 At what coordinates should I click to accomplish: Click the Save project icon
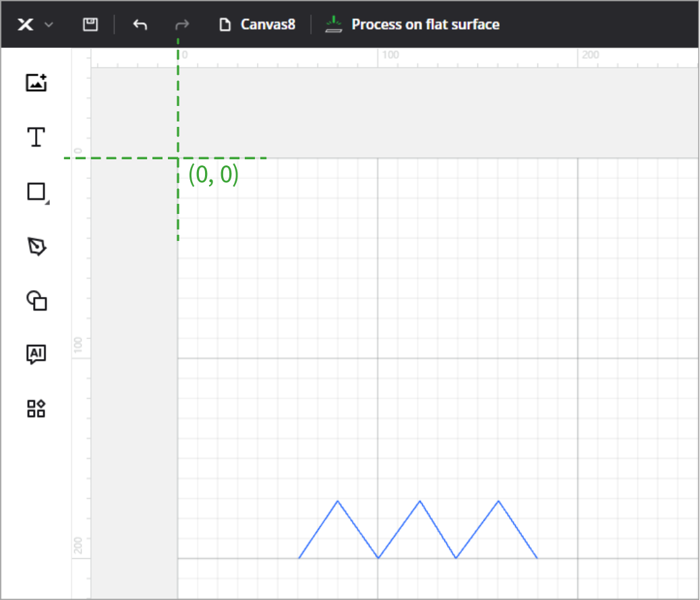coord(90,25)
